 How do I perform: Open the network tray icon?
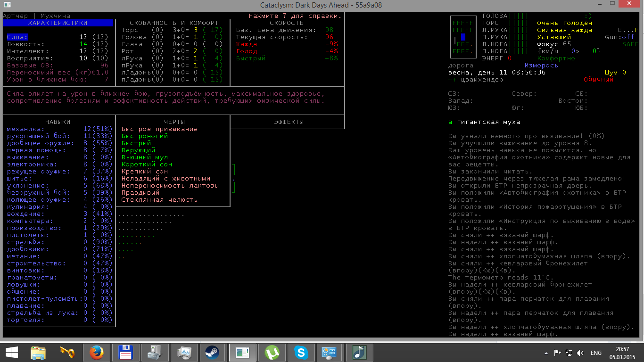(x=569, y=353)
